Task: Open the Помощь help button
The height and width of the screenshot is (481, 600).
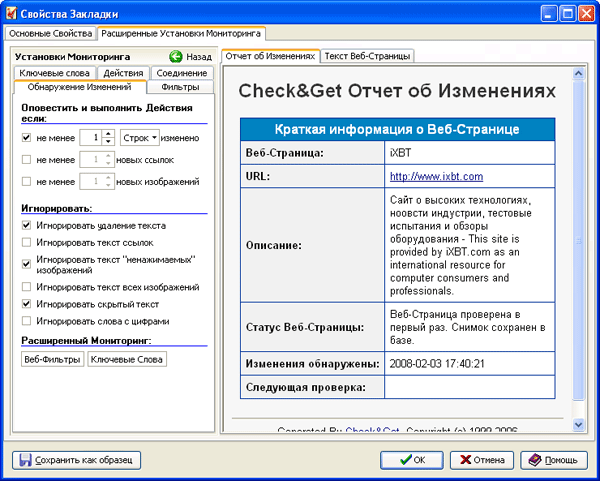Action: [x=554, y=460]
